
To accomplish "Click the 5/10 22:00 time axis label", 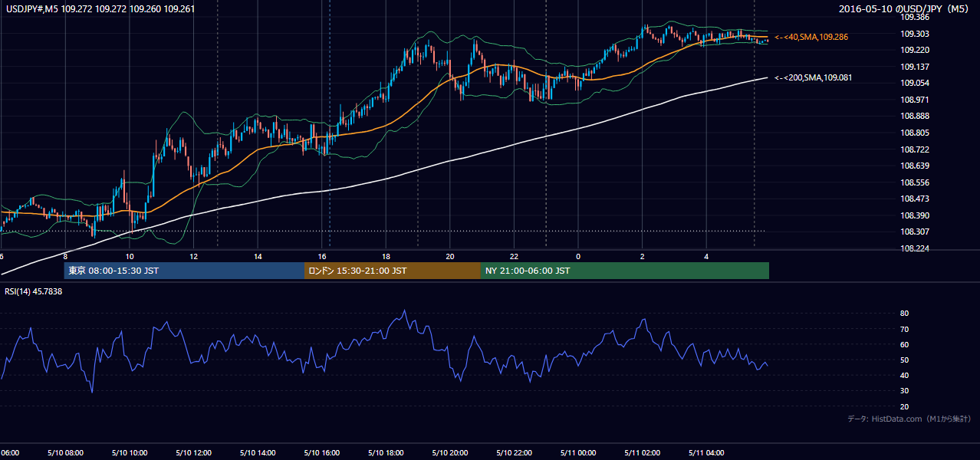I will click(x=515, y=453).
